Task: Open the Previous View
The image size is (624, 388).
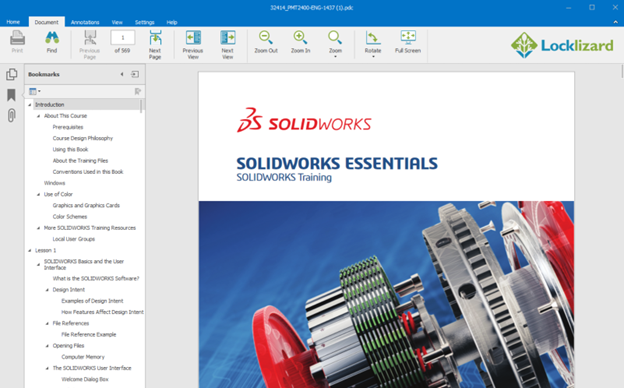Action: pyautogui.click(x=193, y=45)
